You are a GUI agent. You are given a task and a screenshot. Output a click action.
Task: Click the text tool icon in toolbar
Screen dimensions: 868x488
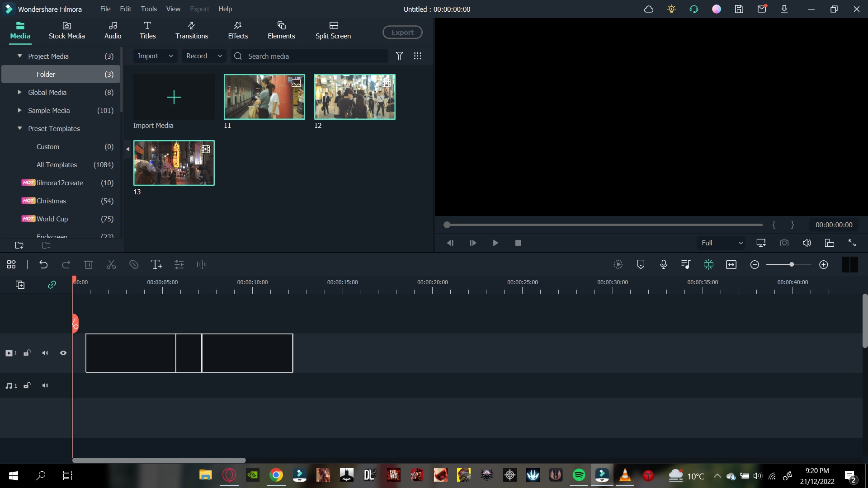[156, 264]
